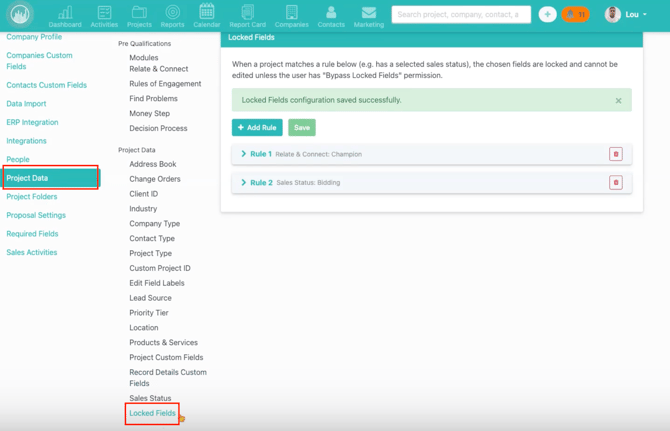This screenshot has width=670, height=431.
Task: Open Locked Fields link in submenu
Action: (152, 413)
